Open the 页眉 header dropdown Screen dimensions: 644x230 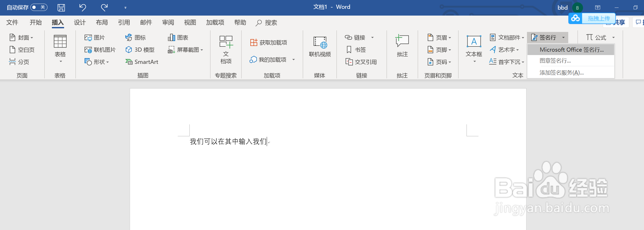pyautogui.click(x=439, y=38)
